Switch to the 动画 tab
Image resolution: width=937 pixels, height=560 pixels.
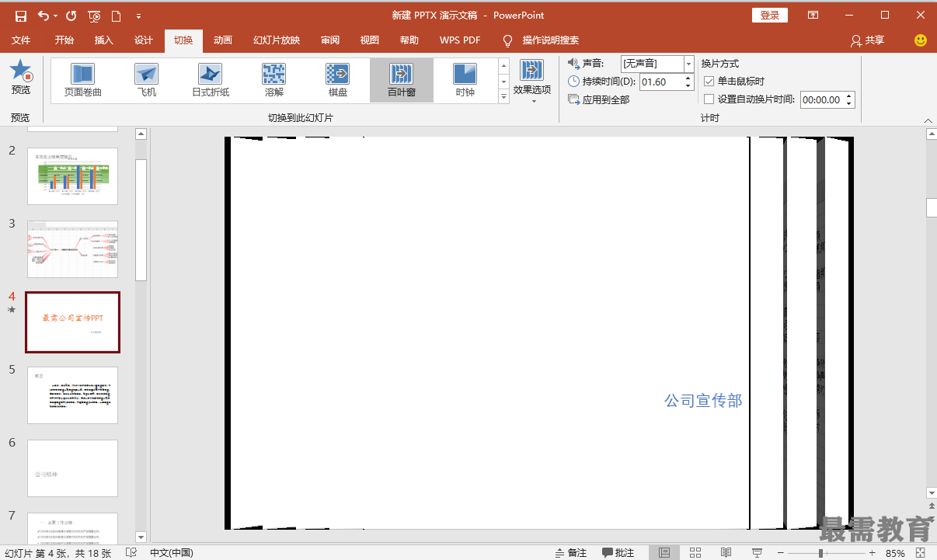(x=223, y=40)
